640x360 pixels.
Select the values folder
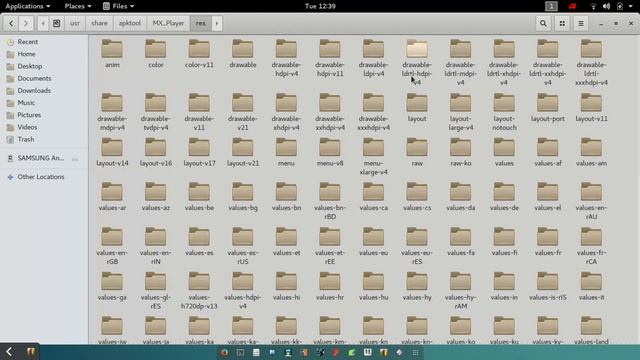[504, 152]
